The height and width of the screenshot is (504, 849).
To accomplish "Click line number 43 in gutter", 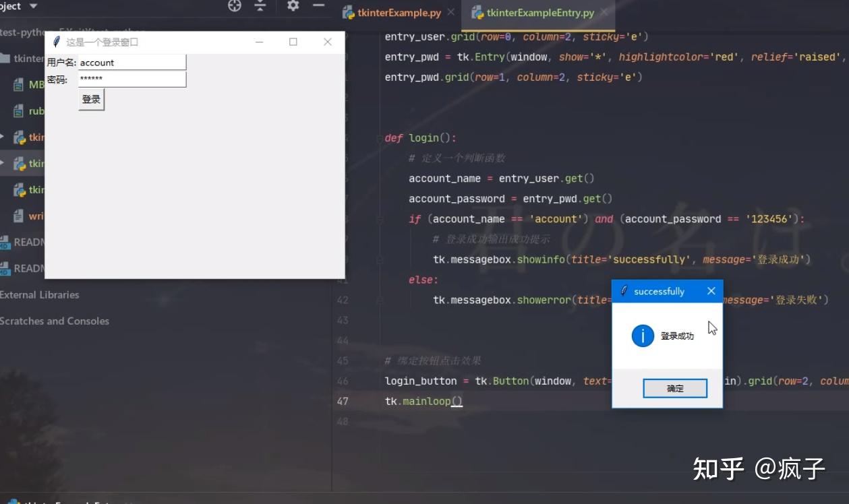I will [343, 320].
